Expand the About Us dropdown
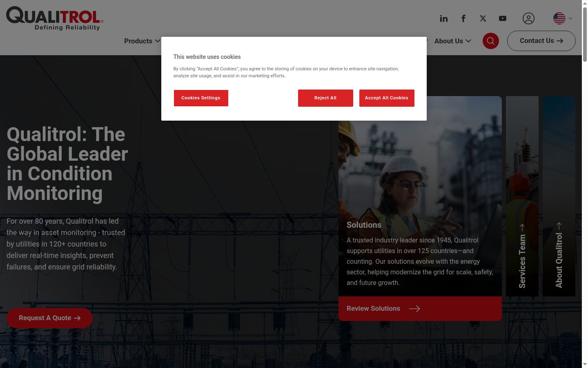 tap(453, 41)
